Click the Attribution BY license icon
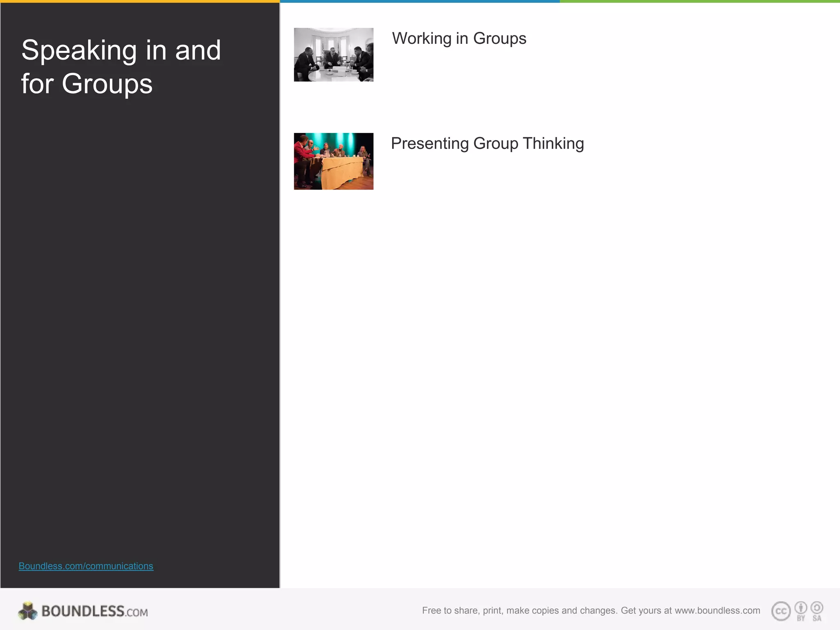 (801, 611)
